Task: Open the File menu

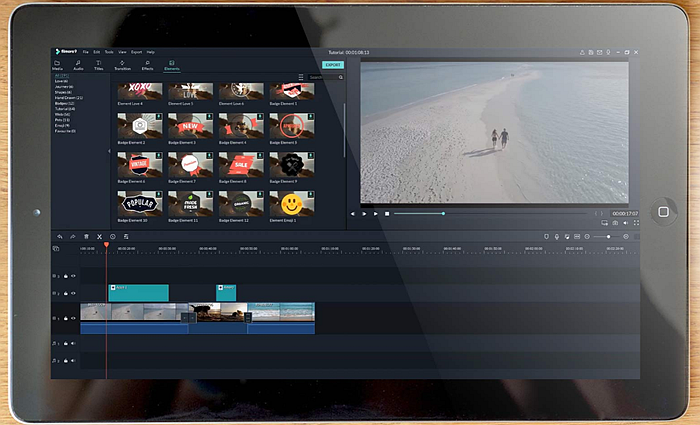Action: 85,52
